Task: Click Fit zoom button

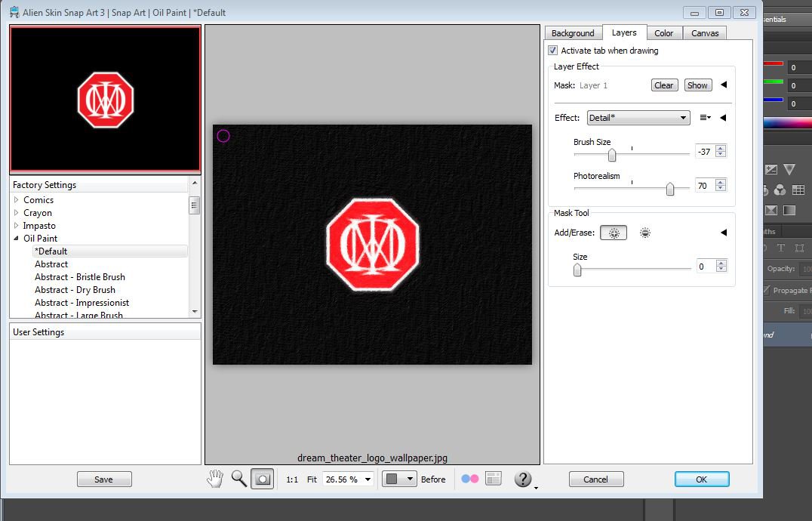Action: coord(312,479)
